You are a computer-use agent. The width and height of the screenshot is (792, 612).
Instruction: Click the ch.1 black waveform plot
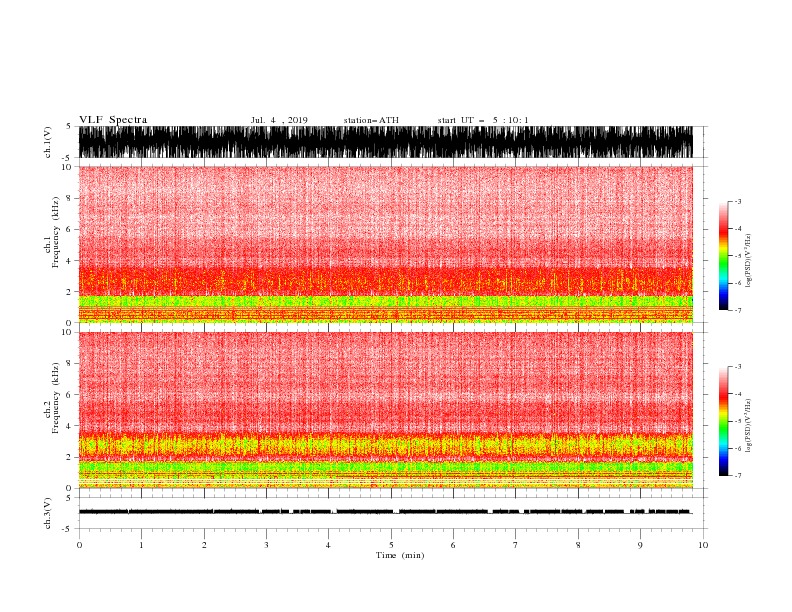click(386, 142)
